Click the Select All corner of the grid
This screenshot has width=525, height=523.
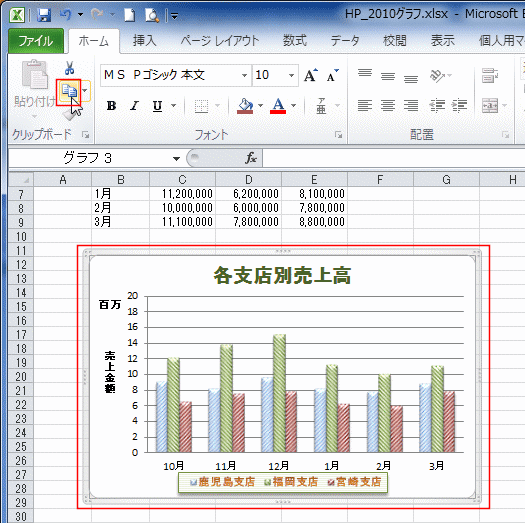point(21,180)
